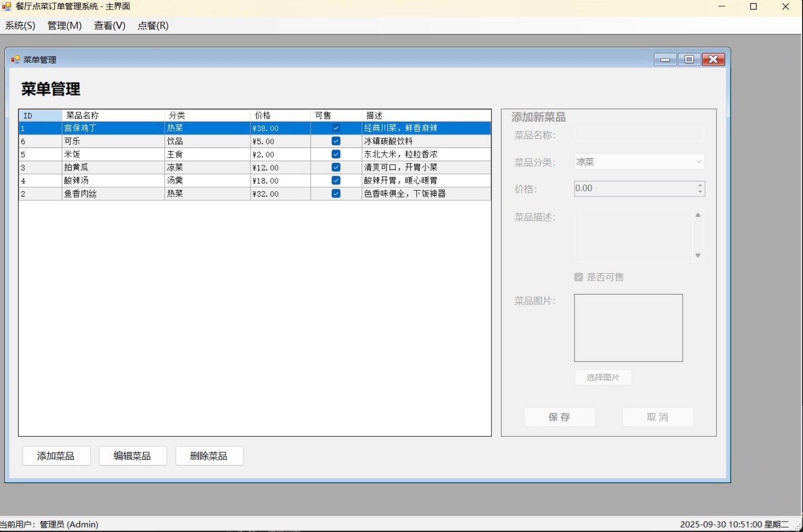The image size is (803, 532).
Task: Maximize the 菜单管理 child window
Action: 689,59
